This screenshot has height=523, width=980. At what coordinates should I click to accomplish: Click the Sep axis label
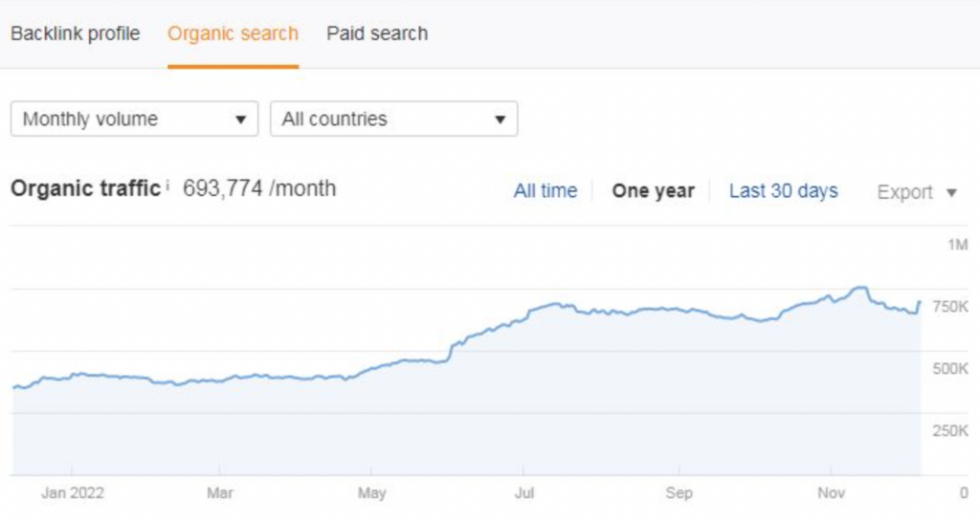679,493
